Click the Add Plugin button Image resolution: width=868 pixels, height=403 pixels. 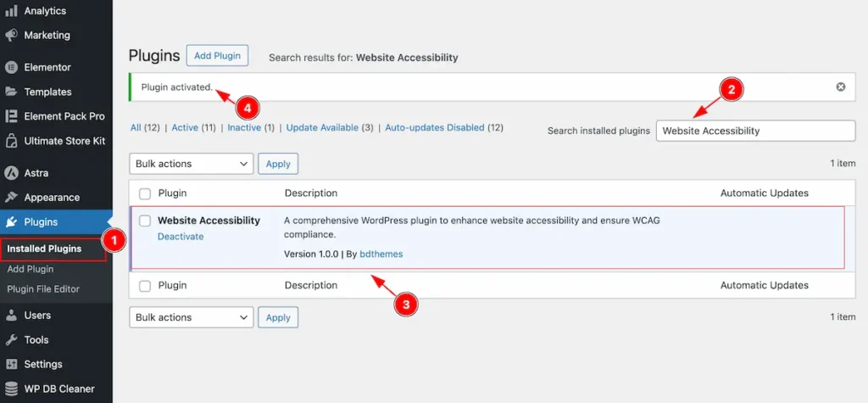point(217,55)
